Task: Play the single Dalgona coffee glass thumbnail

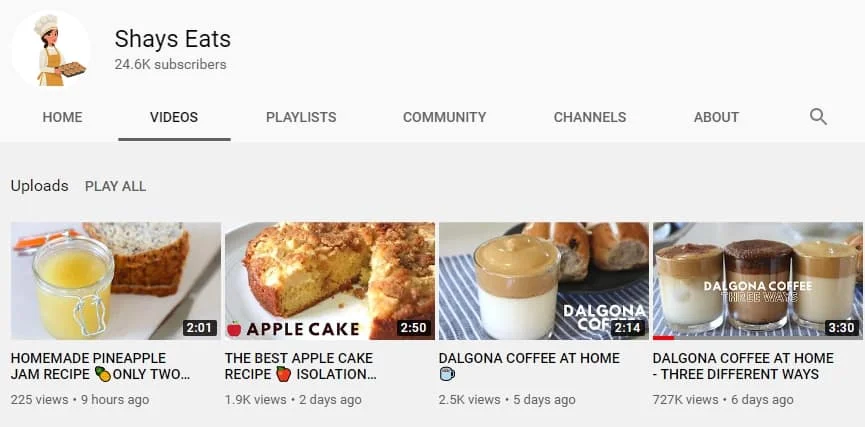Action: [544, 281]
